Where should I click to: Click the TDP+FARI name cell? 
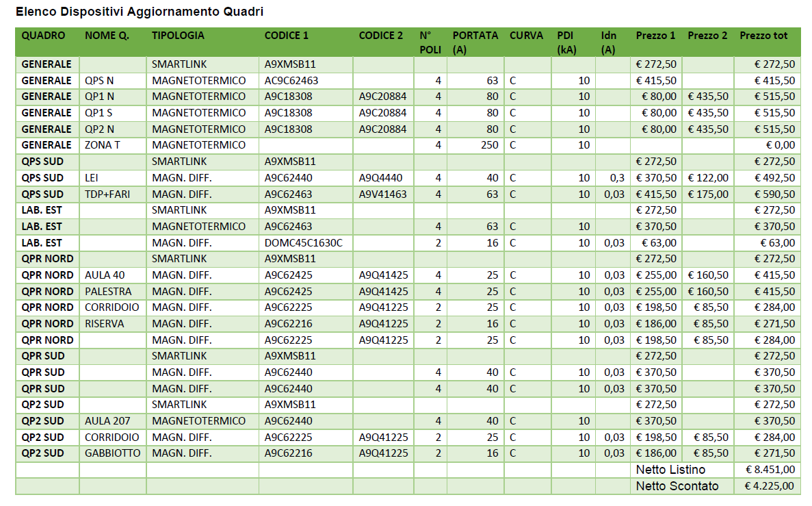107,194
